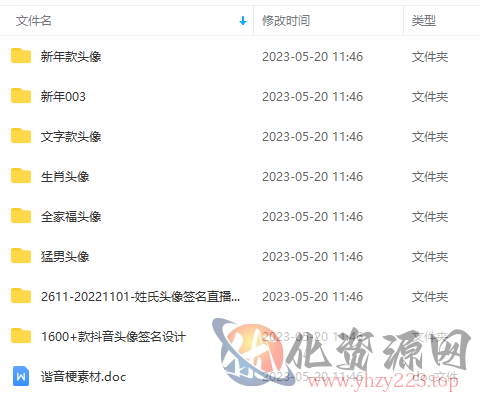The image size is (480, 395).
Task: Click the 文件夹 type cell of 全家福头像
Action: 430,217
